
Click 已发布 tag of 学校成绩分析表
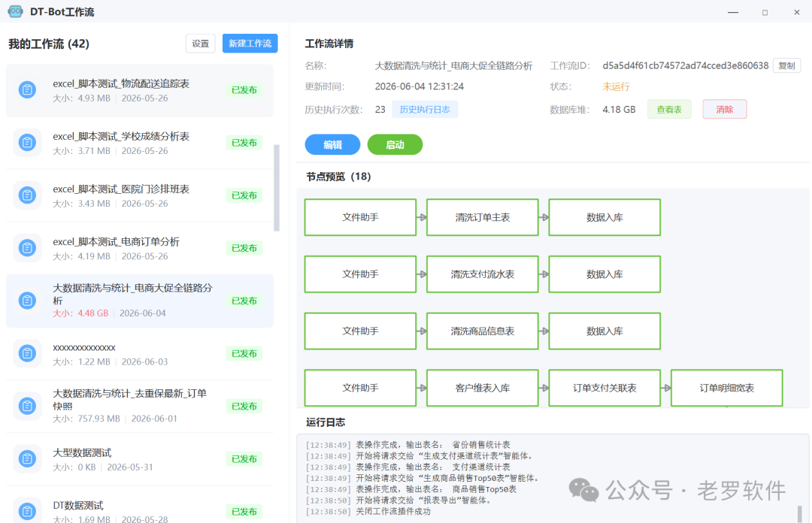pyautogui.click(x=244, y=143)
